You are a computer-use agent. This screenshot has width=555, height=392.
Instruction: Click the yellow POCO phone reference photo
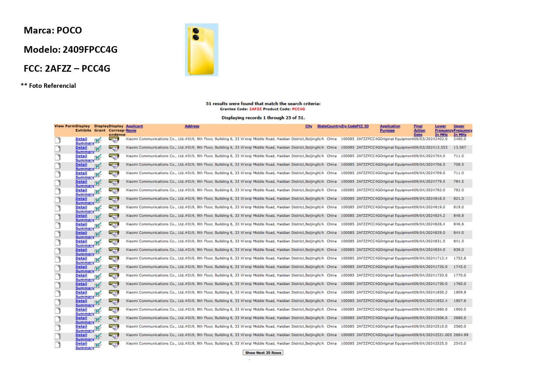click(201, 50)
